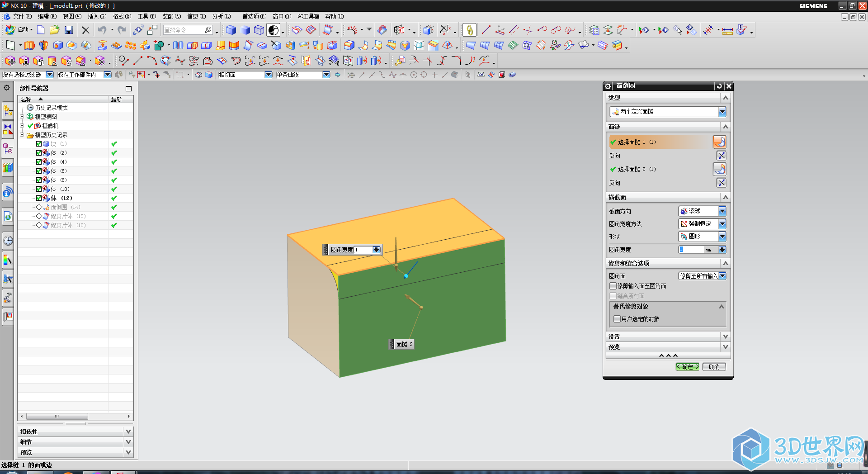Click the black-and-white face analysis icon
868x474 pixels.
point(274,30)
